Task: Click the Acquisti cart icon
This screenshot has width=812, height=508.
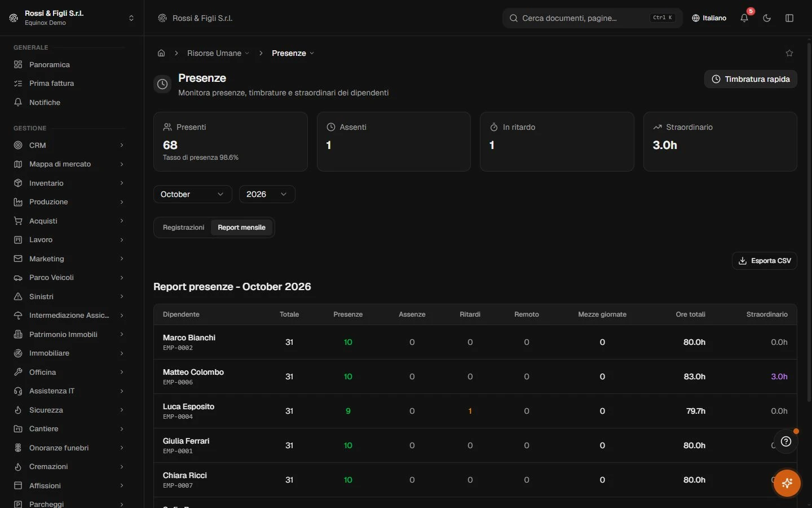Action: 18,221
